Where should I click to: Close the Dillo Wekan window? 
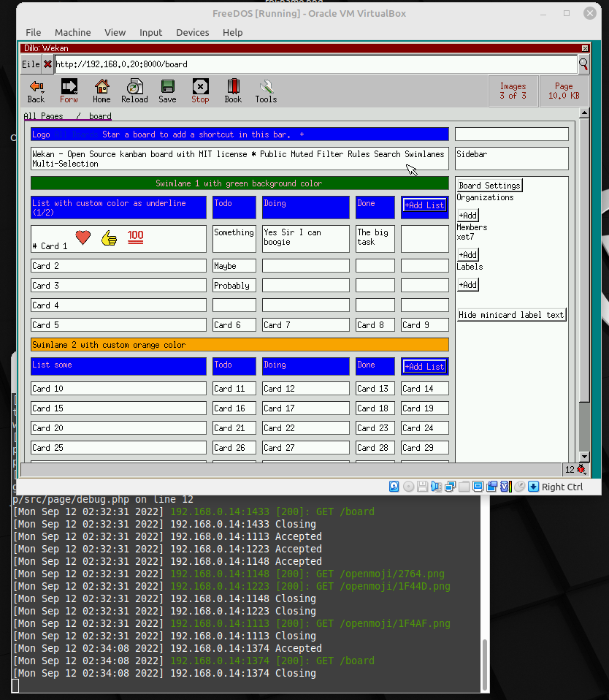[x=585, y=48]
